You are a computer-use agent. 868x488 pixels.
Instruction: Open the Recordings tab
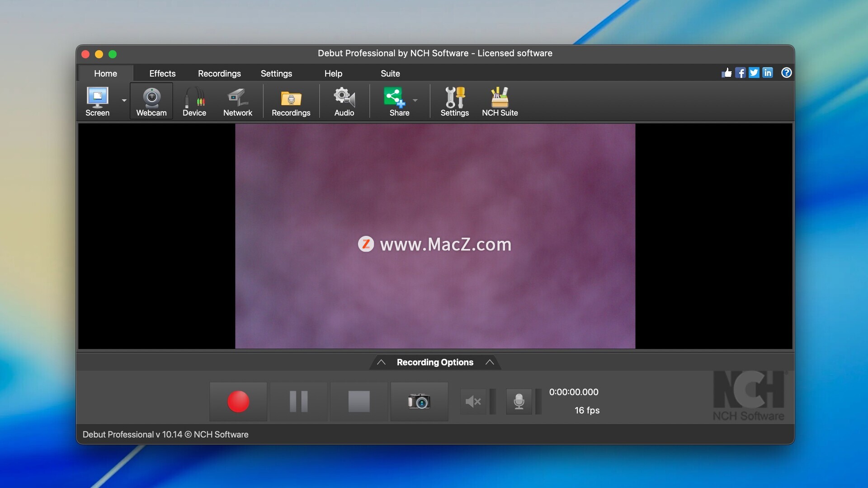219,73
